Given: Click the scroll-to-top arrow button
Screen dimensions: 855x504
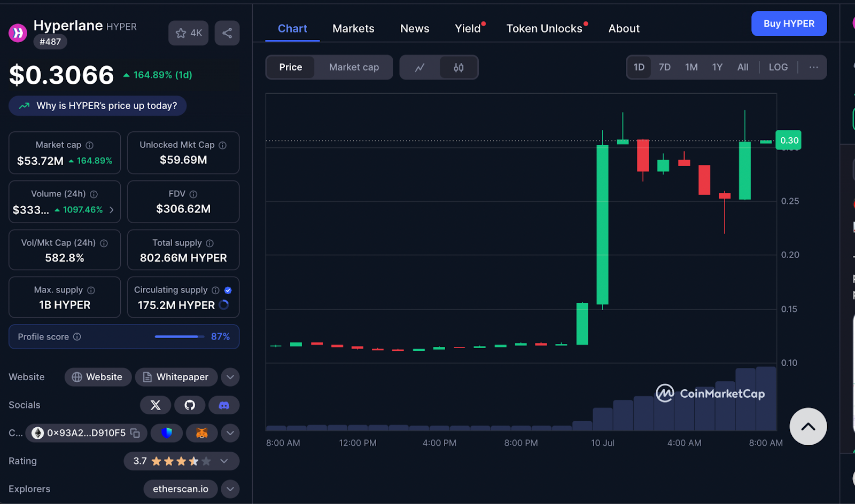Looking at the screenshot, I should point(808,427).
